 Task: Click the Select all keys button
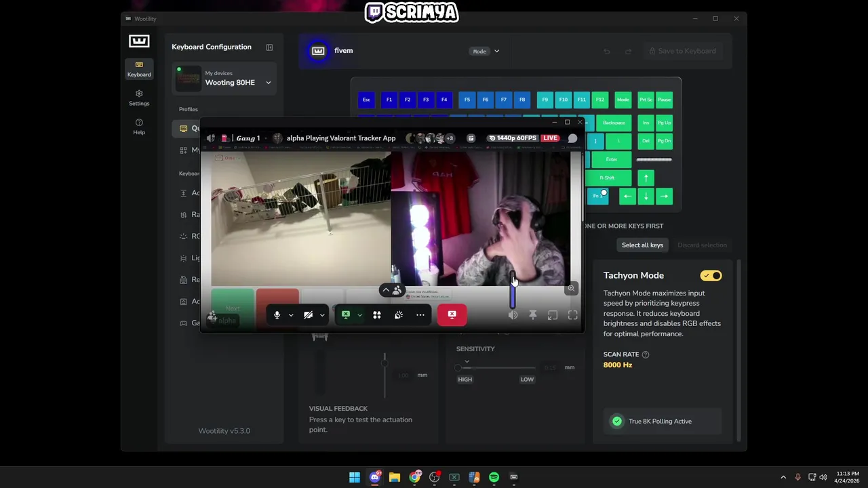pos(642,245)
